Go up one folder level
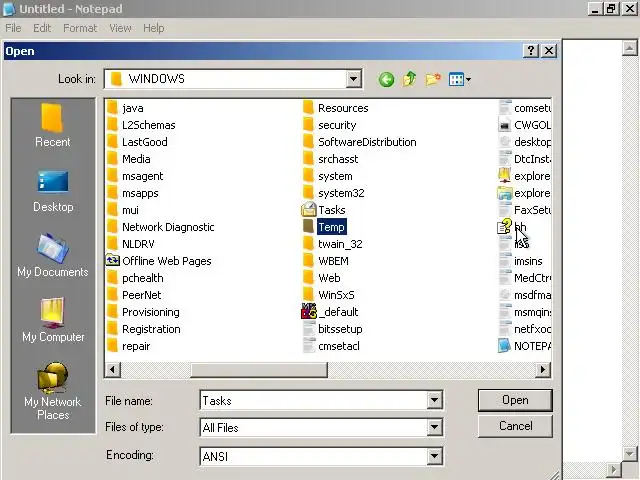640x480 pixels. (409, 79)
